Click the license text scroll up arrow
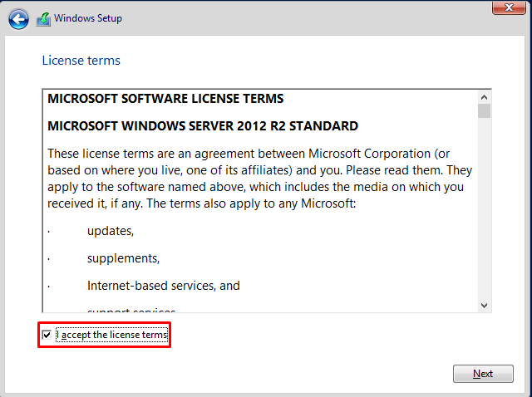This screenshot has height=397, width=532. tap(484, 98)
